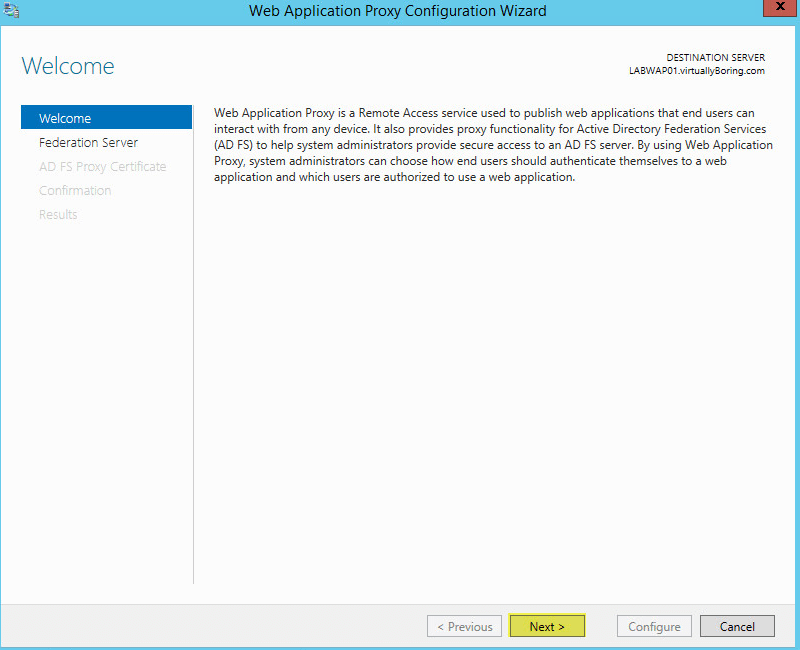800x650 pixels.
Task: Select AD FS Proxy Certificate step
Action: coord(103,166)
